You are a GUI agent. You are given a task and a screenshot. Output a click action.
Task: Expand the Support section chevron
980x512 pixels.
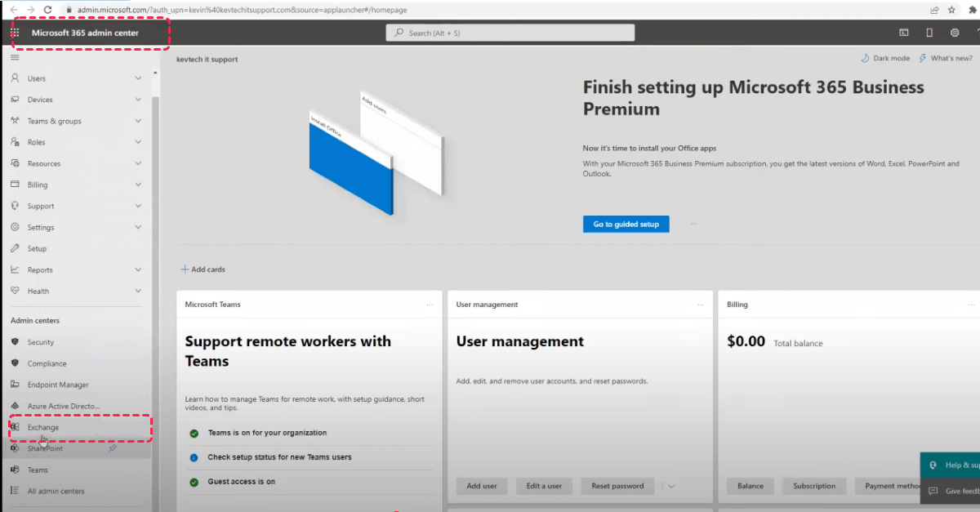click(x=138, y=206)
